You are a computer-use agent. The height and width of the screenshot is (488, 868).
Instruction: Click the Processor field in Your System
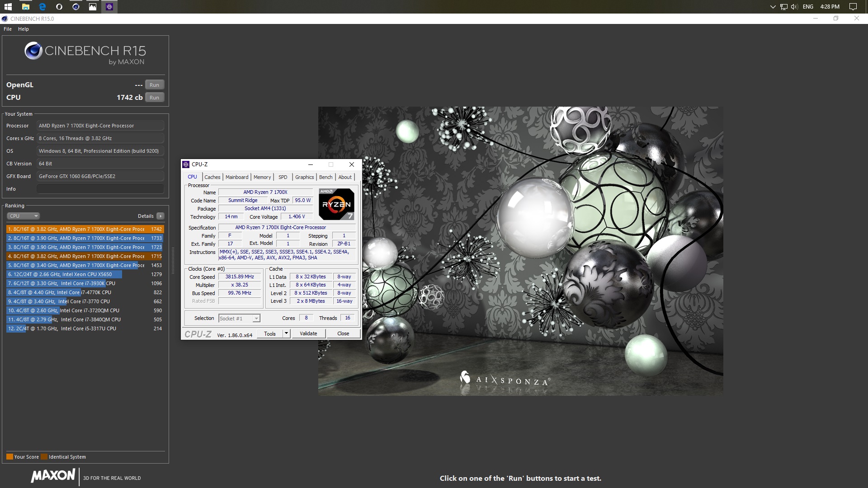100,126
